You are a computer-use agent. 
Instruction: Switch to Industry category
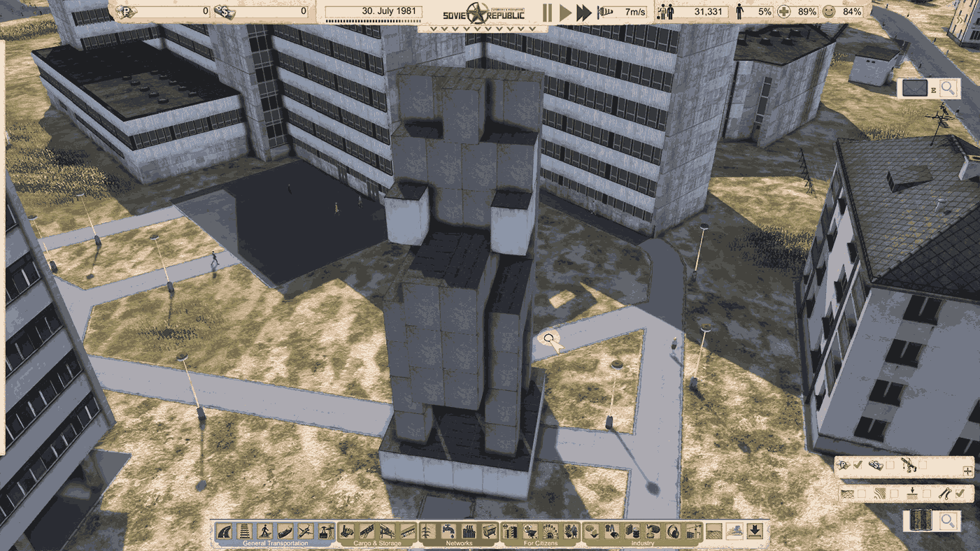(x=643, y=543)
